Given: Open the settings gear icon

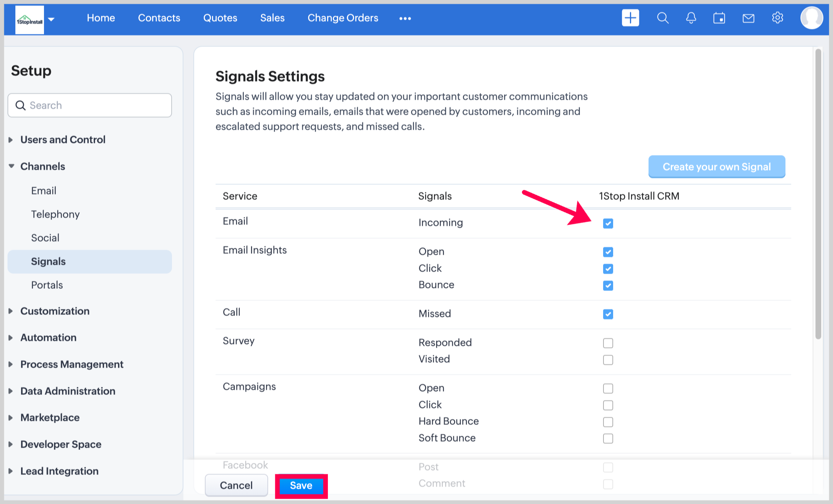Looking at the screenshot, I should tap(777, 18).
